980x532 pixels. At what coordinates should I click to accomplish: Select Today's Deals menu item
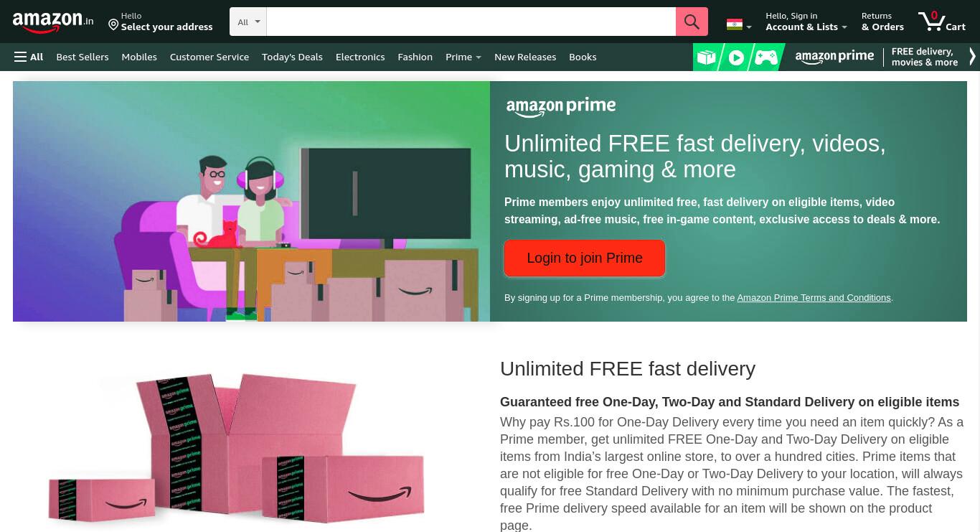292,57
